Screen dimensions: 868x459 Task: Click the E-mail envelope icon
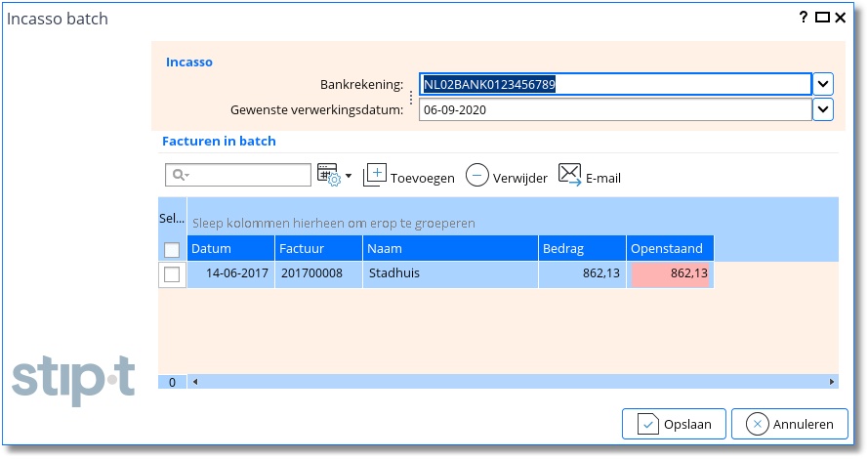(570, 175)
